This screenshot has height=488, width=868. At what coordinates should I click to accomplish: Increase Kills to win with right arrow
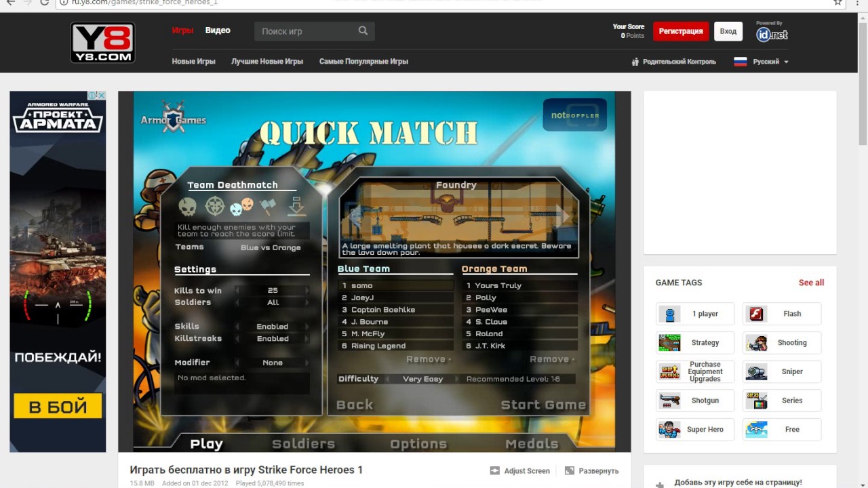pyautogui.click(x=307, y=291)
